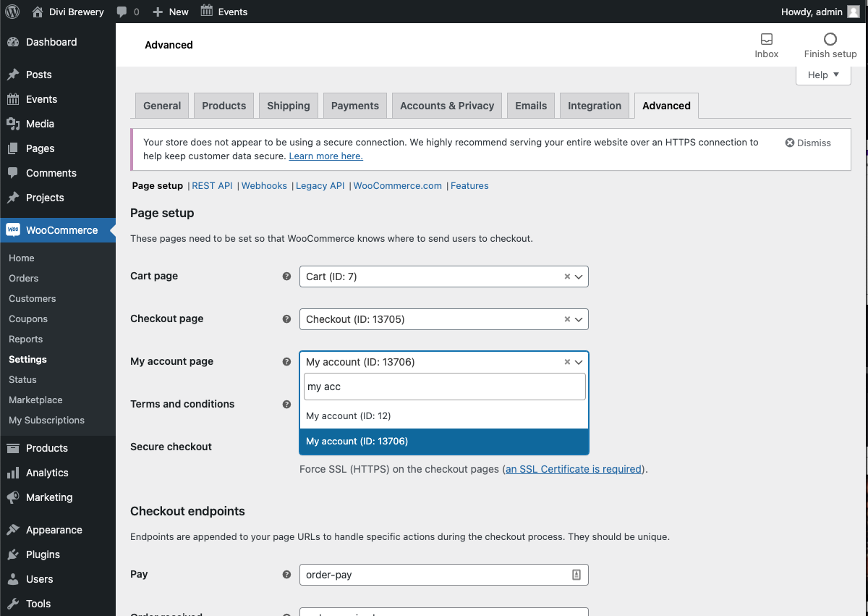Expand the Checkout page dropdown
The image size is (868, 616).
coord(579,319)
